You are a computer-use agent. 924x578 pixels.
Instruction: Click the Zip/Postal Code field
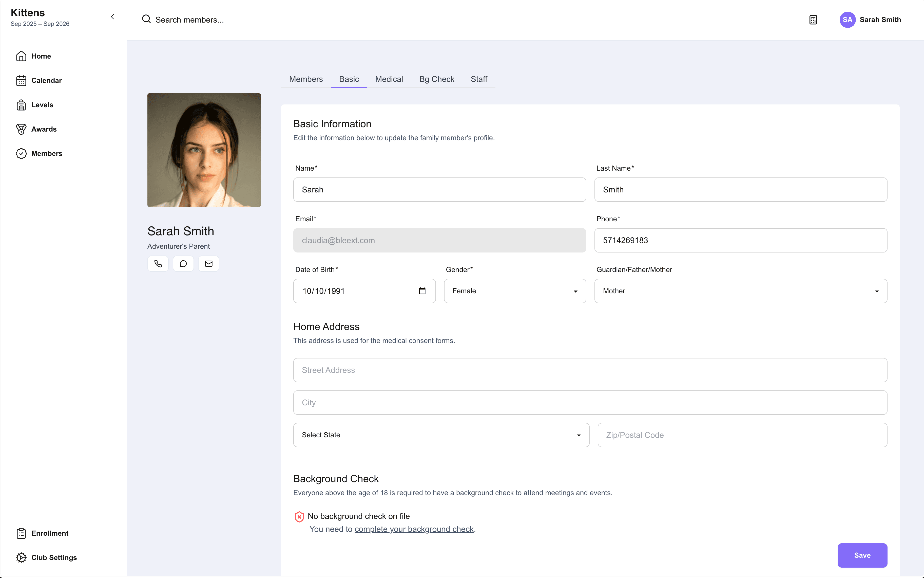click(x=742, y=435)
